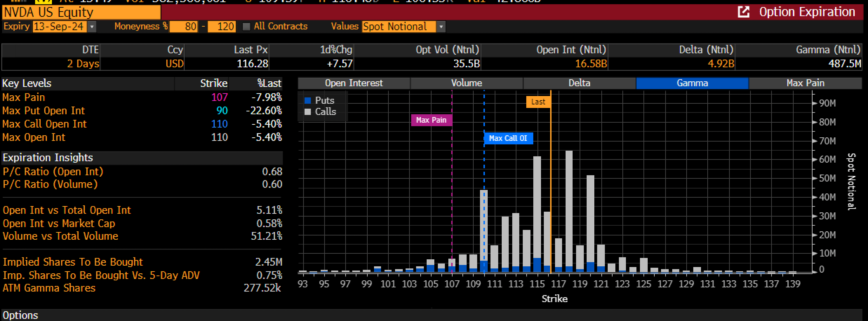Viewport: 868px width, 321px height.
Task: Click the gray Calls legend swatch
Action: pos(308,112)
